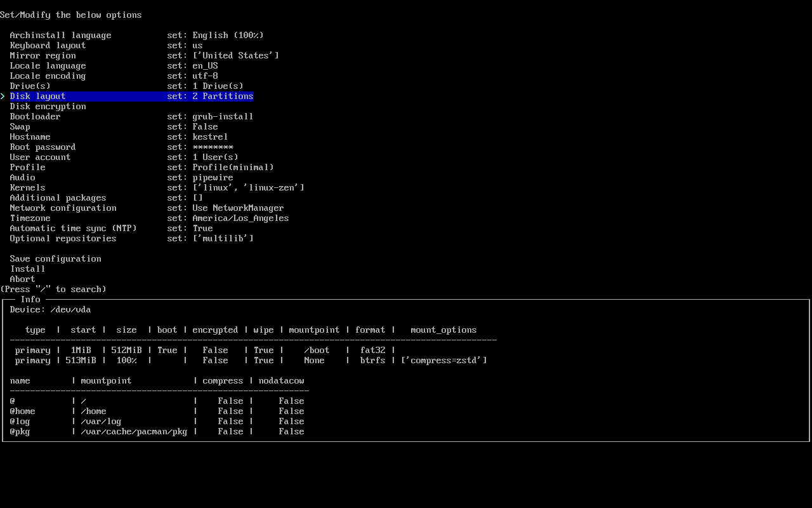Click the "['compress=zstd']" mount option
The height and width of the screenshot is (508, 812).
point(444,361)
